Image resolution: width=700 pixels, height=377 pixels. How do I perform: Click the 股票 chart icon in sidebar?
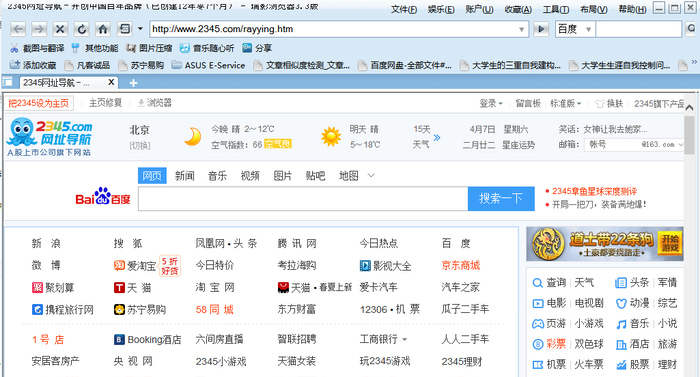[621, 365]
